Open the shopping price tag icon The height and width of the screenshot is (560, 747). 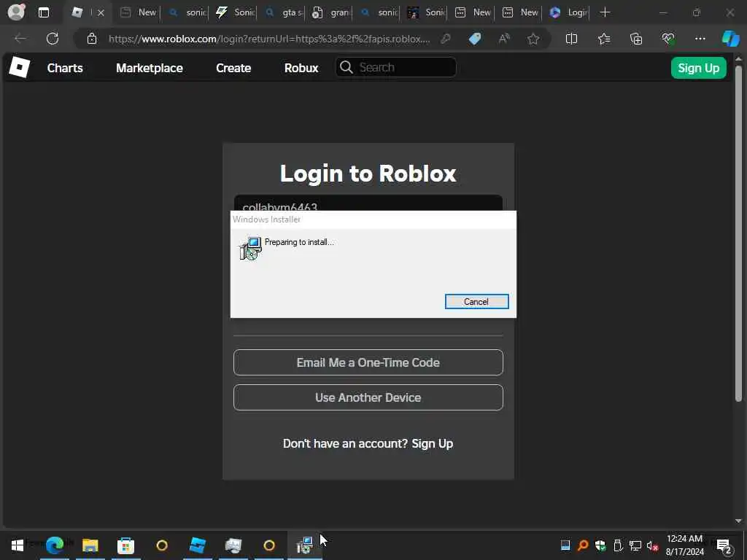pos(475,39)
